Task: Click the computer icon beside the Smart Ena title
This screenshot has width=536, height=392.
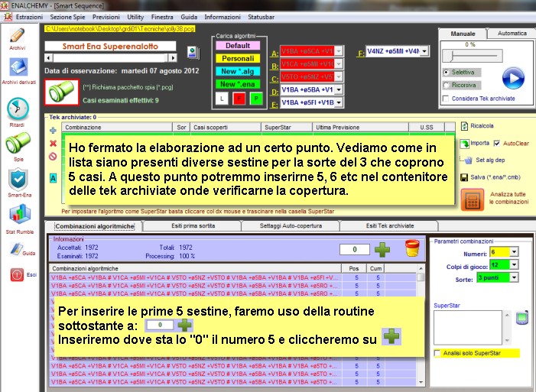Action: pyautogui.click(x=193, y=53)
